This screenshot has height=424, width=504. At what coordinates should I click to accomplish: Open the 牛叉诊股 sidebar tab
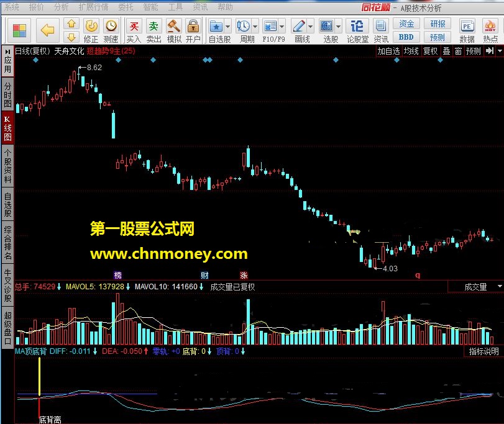click(x=7, y=285)
